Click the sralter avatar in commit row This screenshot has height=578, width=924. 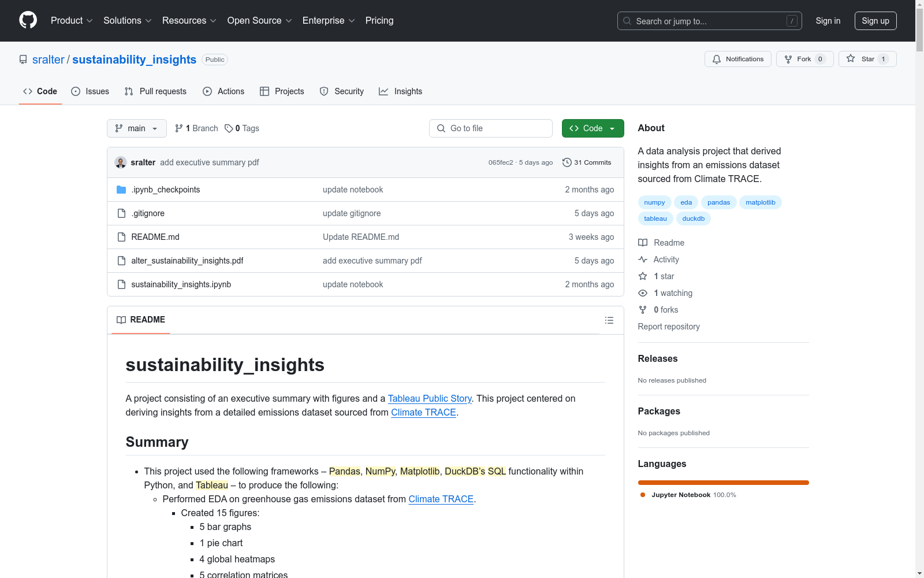[x=121, y=162]
